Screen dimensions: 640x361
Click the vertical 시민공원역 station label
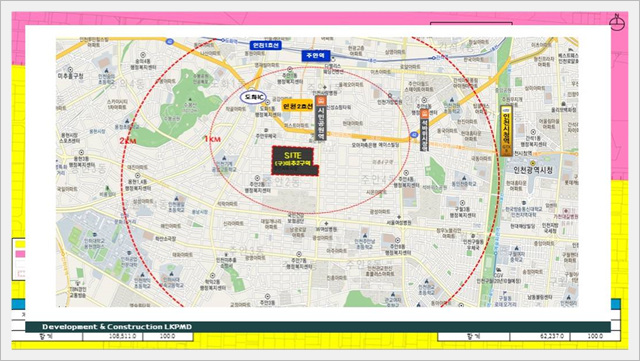[x=321, y=123]
